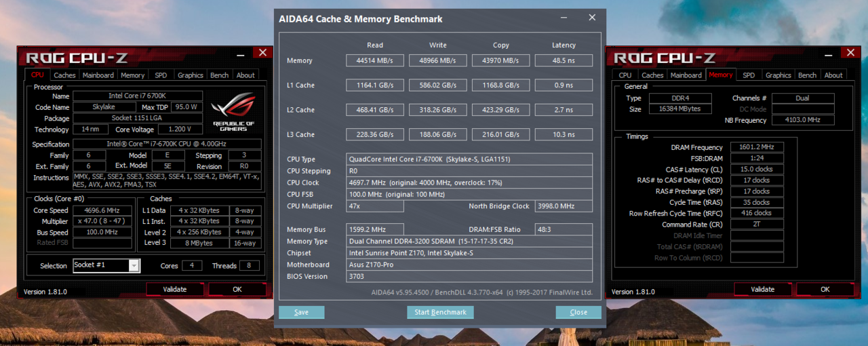Start Benchmark in AIDA64 window
The height and width of the screenshot is (346, 868).
[x=440, y=312]
